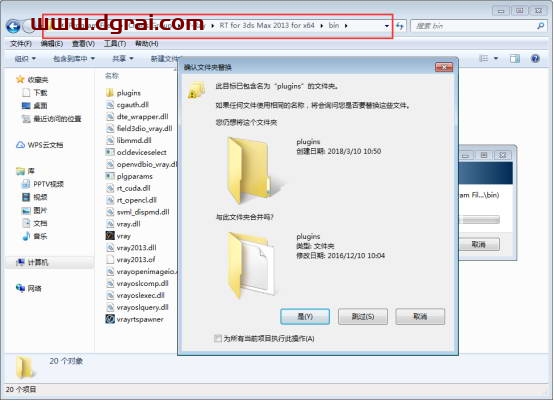554x401 pixels.
Task: Click the copy progress bar in background window
Action: point(479,220)
